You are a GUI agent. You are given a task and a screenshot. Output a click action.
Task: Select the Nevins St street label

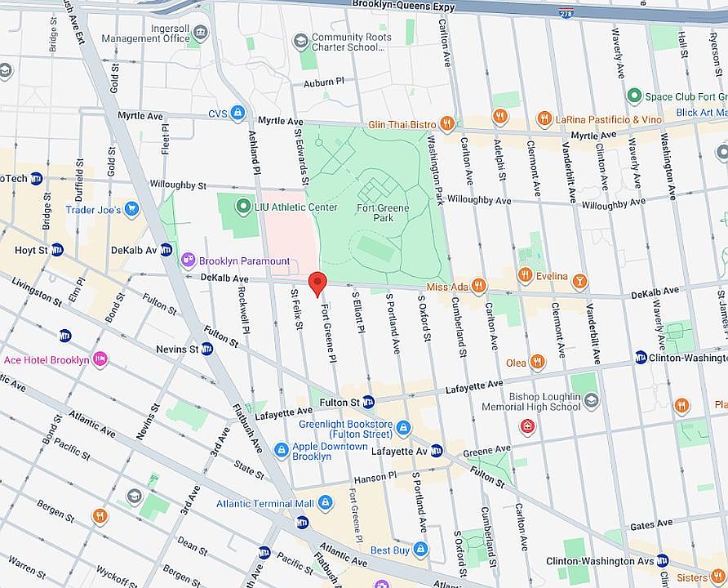(x=148, y=421)
